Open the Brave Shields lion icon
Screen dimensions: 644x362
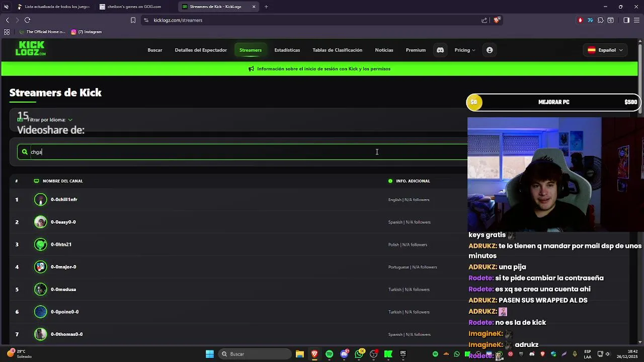click(x=497, y=20)
